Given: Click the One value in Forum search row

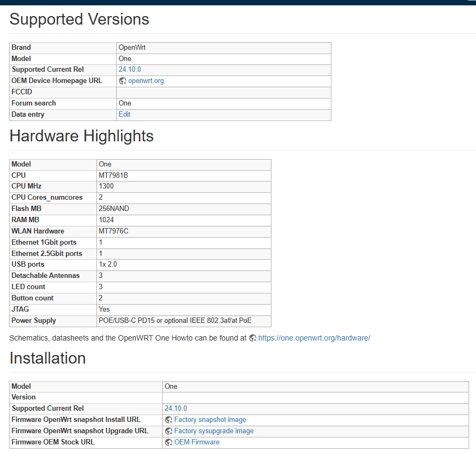Looking at the screenshot, I should coord(125,103).
